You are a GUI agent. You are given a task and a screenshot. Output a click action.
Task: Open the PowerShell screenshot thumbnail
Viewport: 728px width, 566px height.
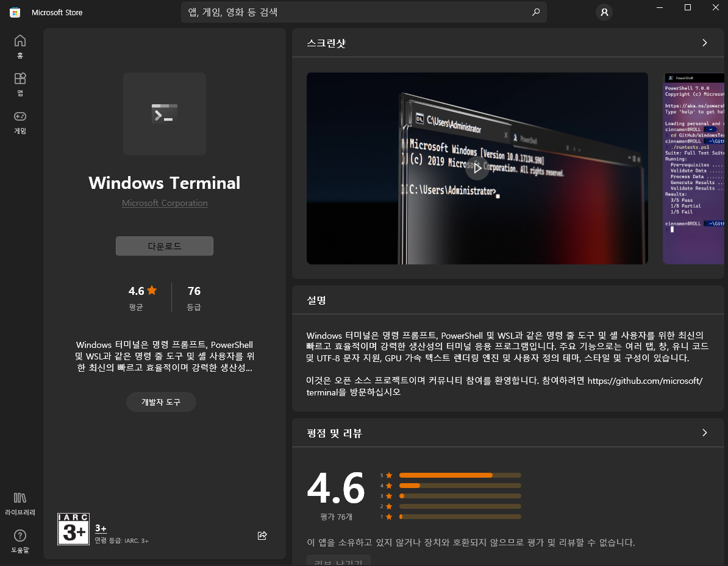point(694,168)
